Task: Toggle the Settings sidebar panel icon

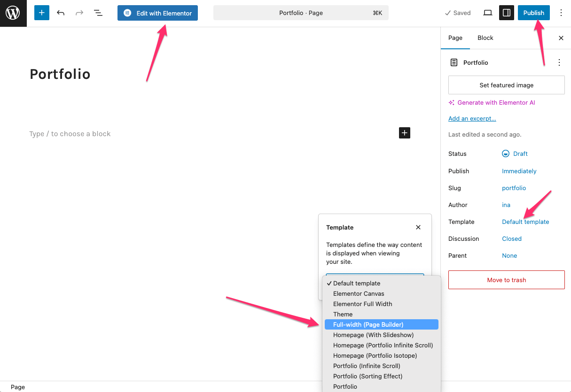Action: [x=506, y=13]
